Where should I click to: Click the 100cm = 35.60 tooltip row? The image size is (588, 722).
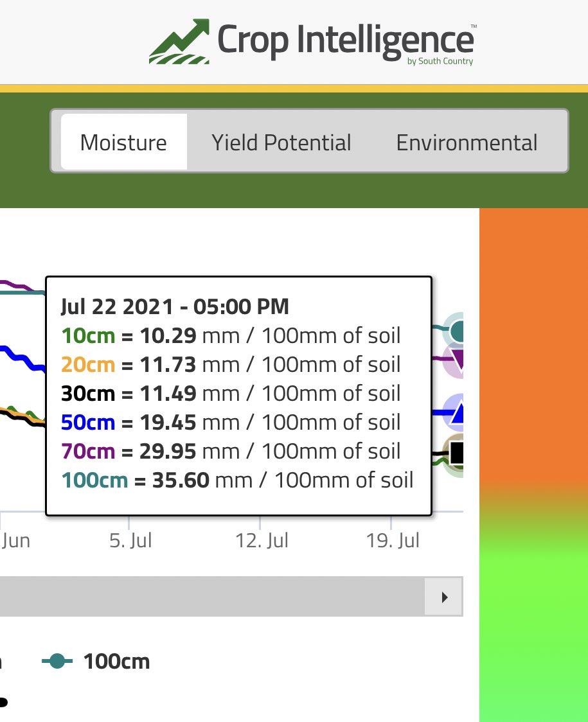pos(237,480)
